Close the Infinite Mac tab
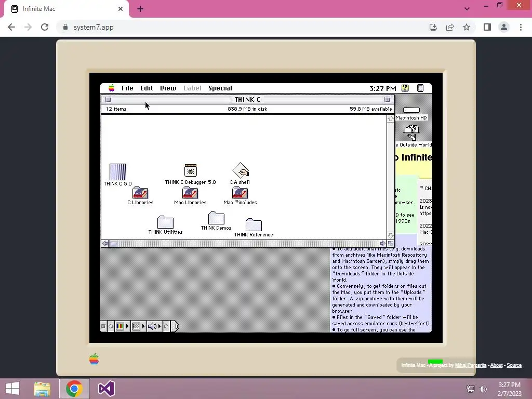This screenshot has width=532, height=399. pyautogui.click(x=121, y=9)
